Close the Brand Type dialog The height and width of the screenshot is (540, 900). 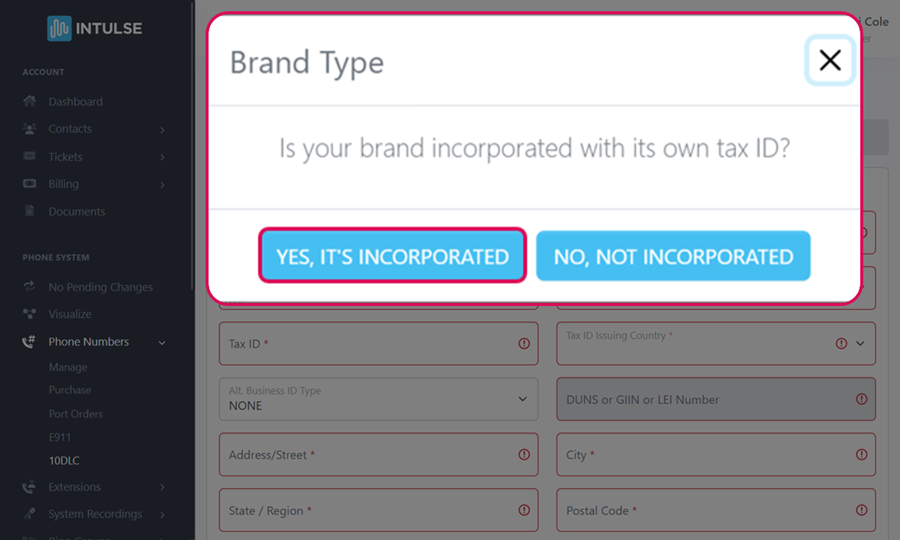830,61
